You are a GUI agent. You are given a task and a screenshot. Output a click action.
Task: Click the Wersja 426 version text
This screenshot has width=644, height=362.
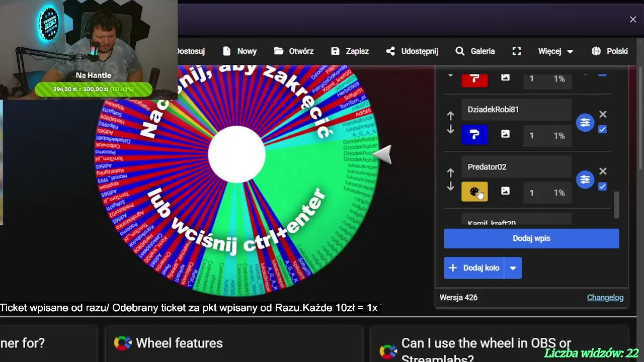458,298
